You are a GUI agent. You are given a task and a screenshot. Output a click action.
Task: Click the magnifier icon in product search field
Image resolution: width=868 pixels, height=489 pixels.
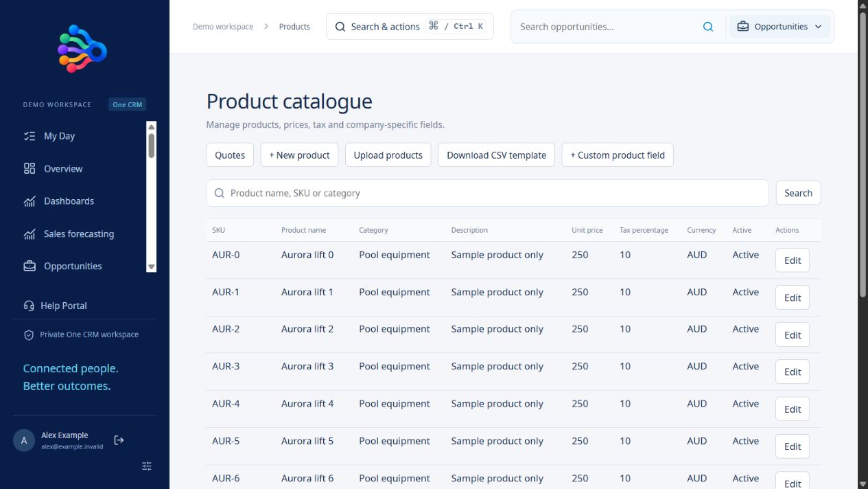(x=220, y=193)
